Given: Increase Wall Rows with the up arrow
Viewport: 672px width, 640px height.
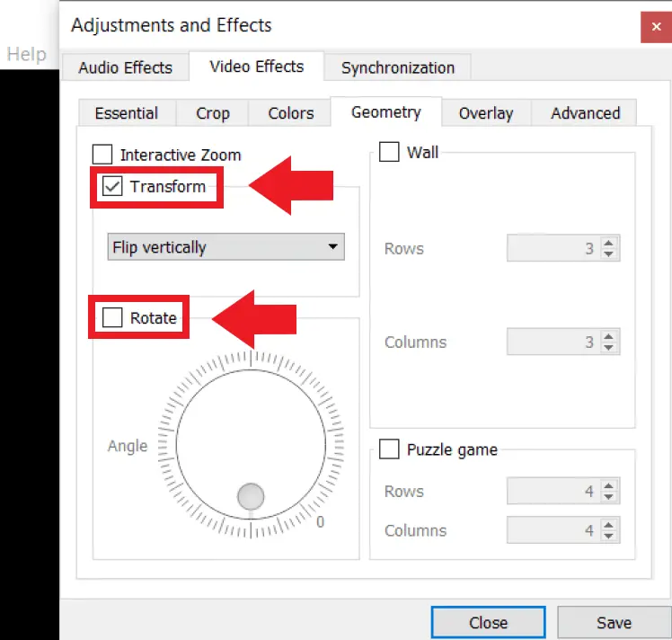Looking at the screenshot, I should pyautogui.click(x=608, y=243).
